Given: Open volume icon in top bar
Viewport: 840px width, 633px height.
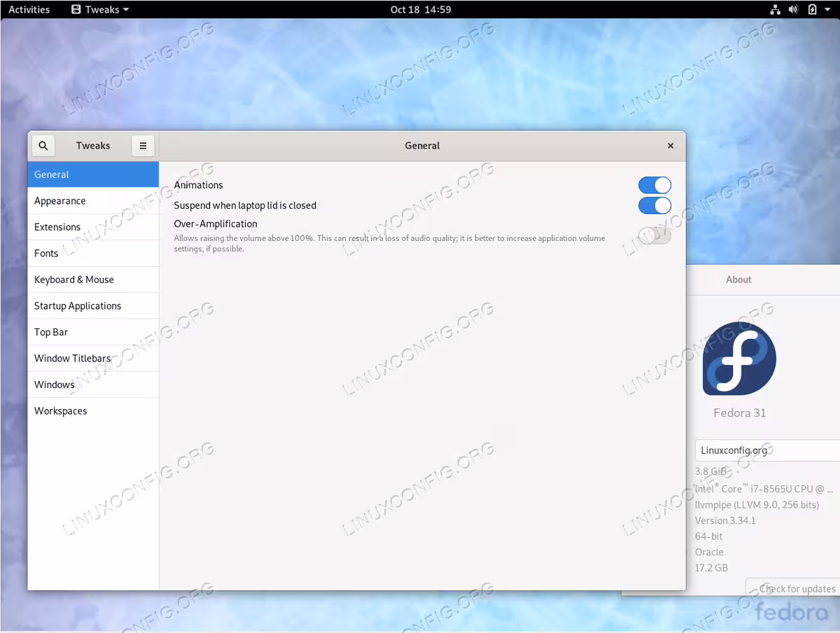Looking at the screenshot, I should point(793,10).
